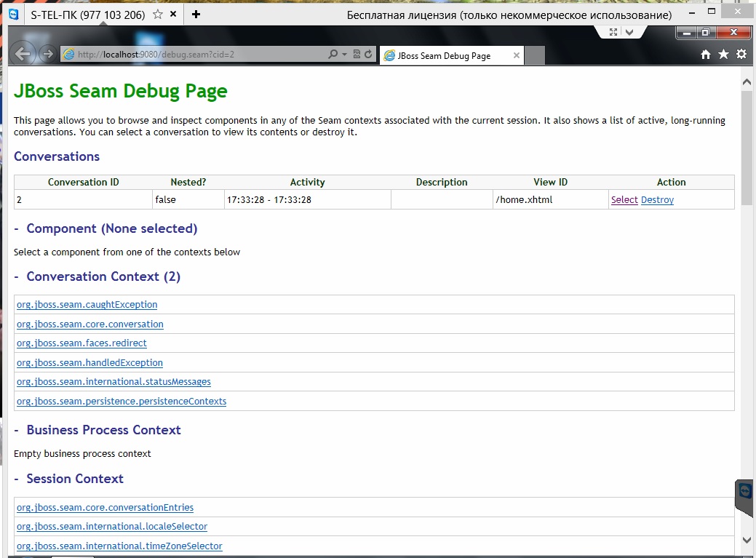Collapse the Session Context section

[x=17, y=479]
